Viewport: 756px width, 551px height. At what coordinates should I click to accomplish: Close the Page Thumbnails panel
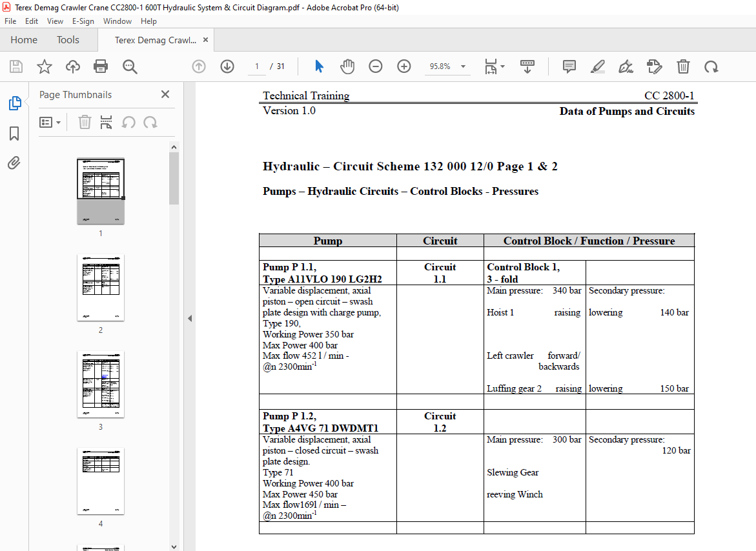(165, 94)
